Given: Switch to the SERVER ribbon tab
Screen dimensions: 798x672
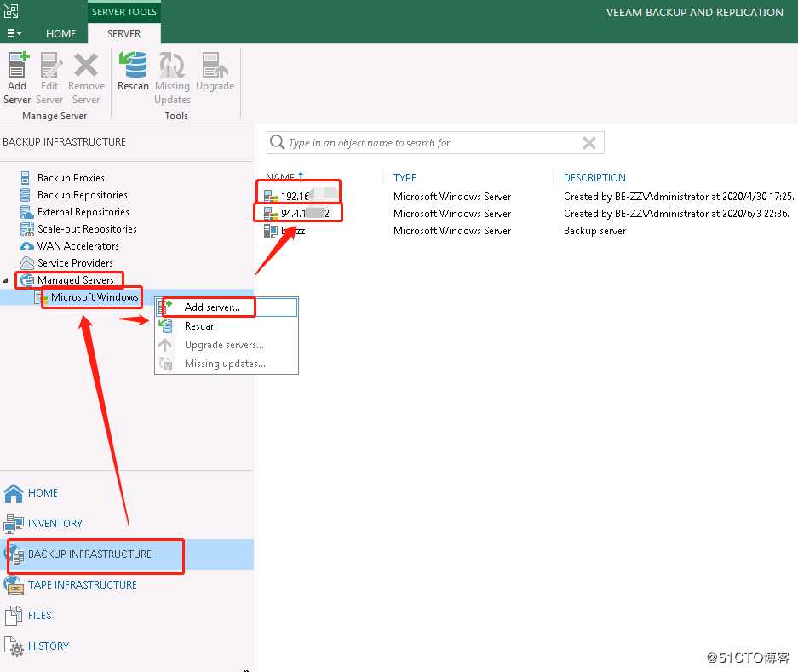Looking at the screenshot, I should pos(123,33).
